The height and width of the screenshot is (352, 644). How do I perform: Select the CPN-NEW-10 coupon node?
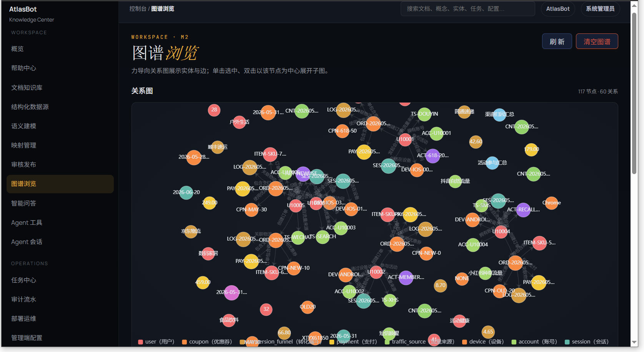point(294,268)
